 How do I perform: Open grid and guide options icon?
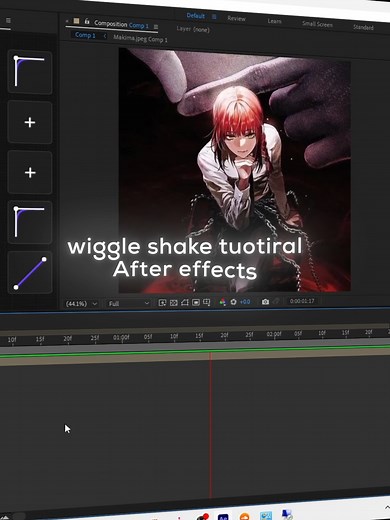(207, 302)
